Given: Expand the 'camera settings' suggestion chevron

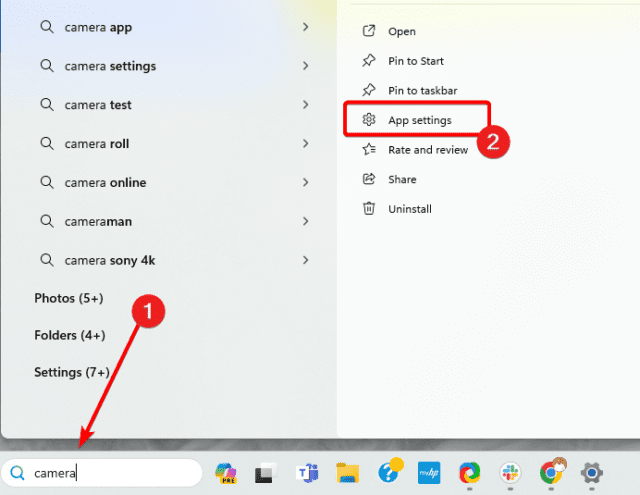Looking at the screenshot, I should pyautogui.click(x=305, y=66).
